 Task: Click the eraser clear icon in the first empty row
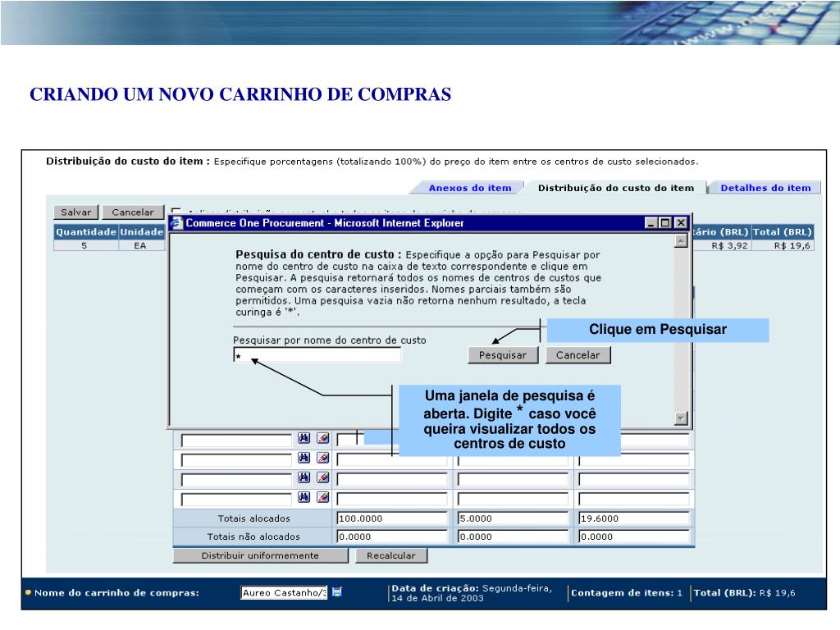pos(322,438)
